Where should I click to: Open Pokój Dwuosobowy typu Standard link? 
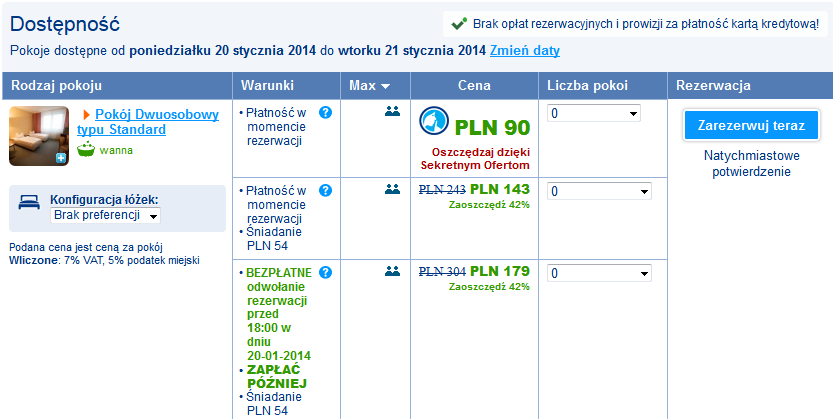point(148,122)
